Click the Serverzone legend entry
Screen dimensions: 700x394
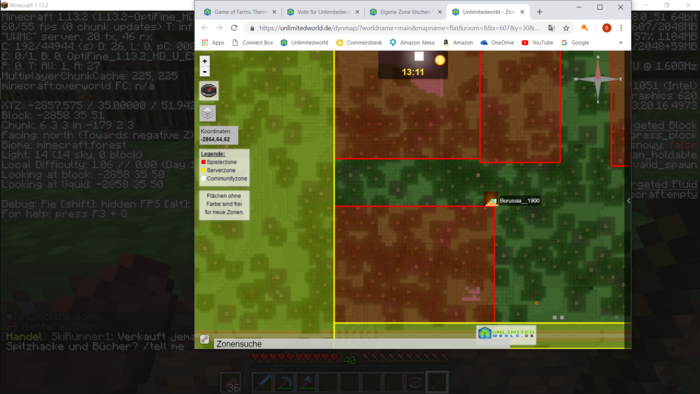pos(218,170)
